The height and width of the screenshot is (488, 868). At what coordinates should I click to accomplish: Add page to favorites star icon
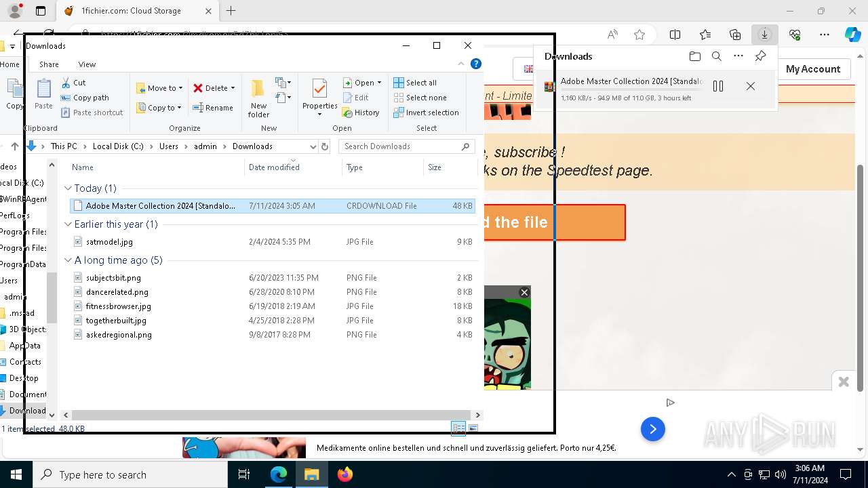(639, 35)
